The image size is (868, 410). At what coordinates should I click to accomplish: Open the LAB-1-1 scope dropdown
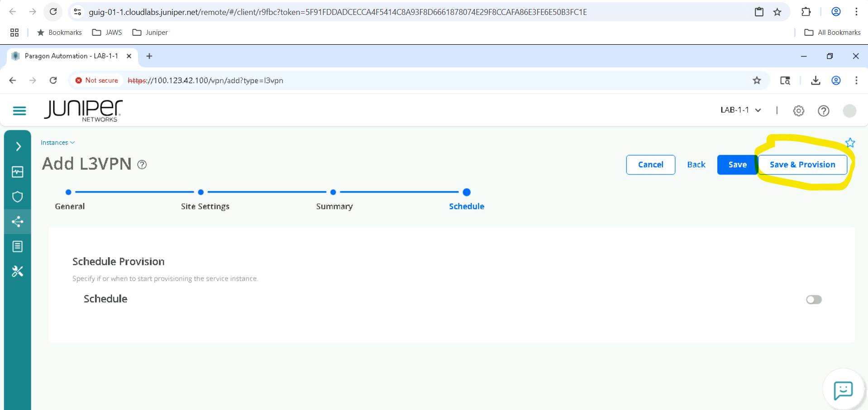[x=740, y=110]
